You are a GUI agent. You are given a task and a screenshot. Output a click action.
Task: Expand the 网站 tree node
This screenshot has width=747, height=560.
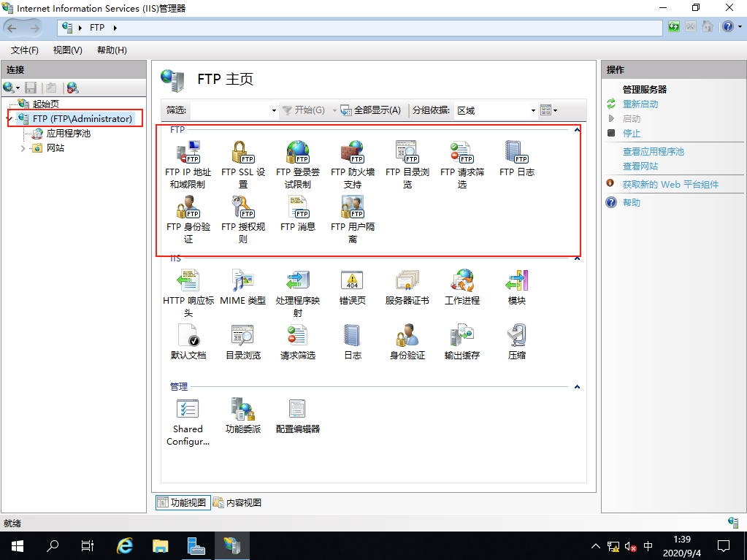click(x=23, y=148)
